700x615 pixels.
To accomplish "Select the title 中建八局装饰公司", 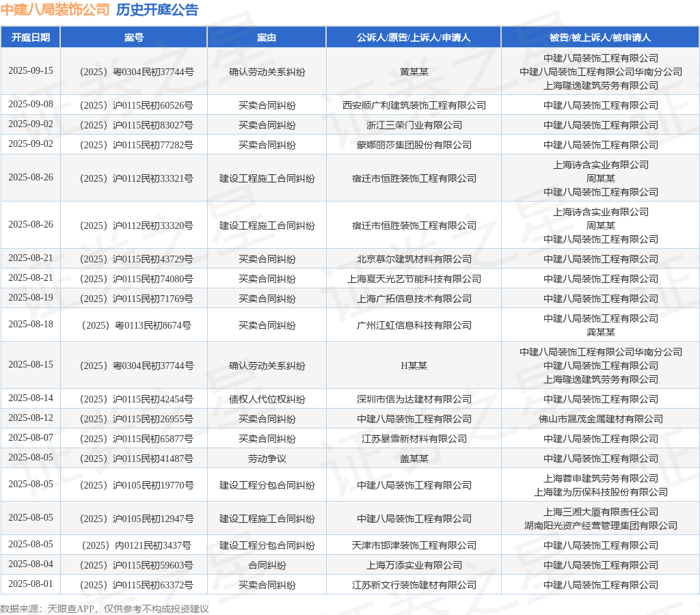I will point(55,10).
